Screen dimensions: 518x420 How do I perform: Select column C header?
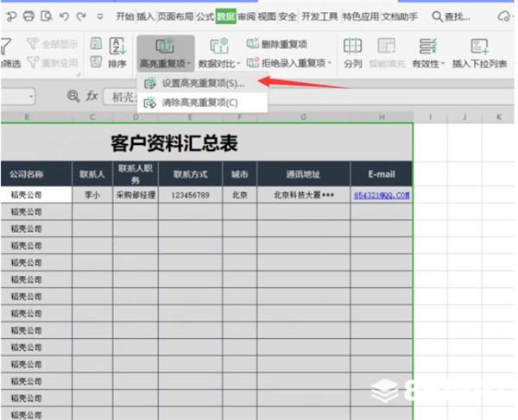pos(92,116)
